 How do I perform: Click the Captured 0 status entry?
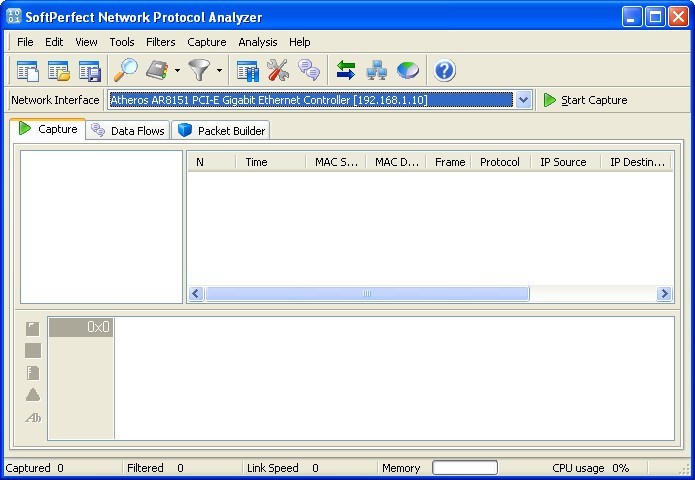point(35,468)
